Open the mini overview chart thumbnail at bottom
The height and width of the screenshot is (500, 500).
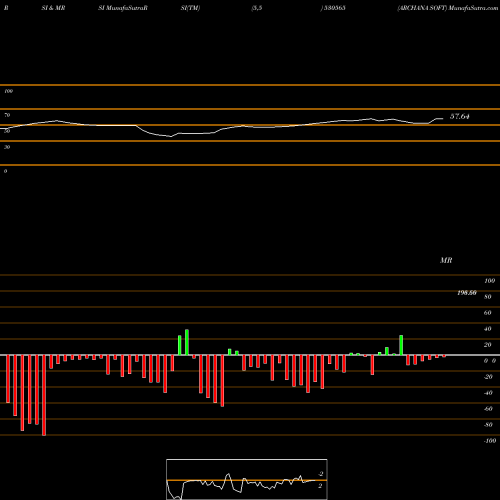(247, 479)
